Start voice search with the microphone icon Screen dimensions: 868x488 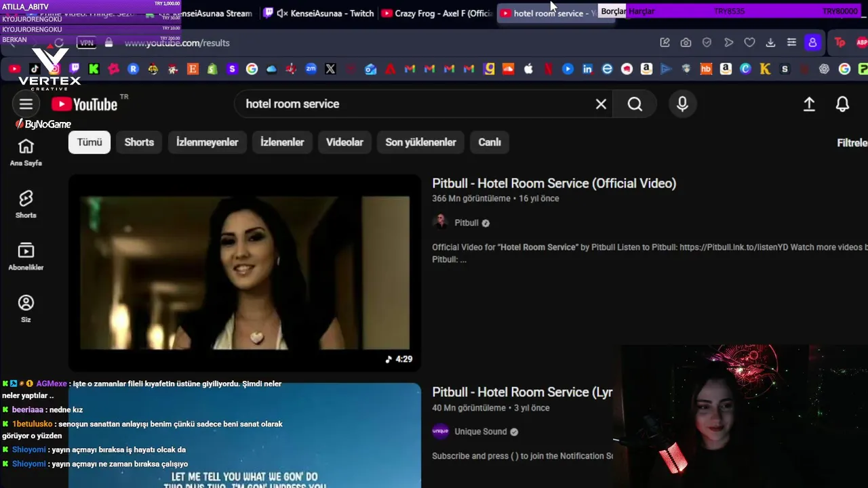coord(682,104)
